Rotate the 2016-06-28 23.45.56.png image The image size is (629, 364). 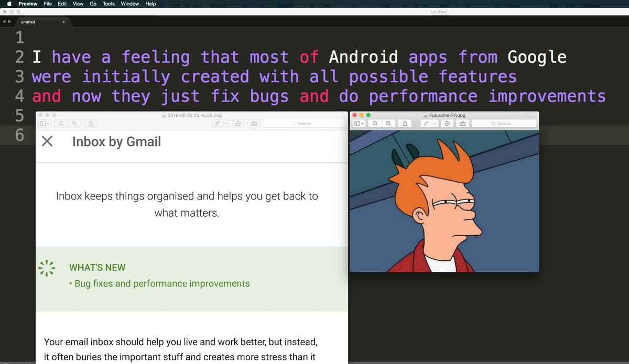tap(238, 124)
